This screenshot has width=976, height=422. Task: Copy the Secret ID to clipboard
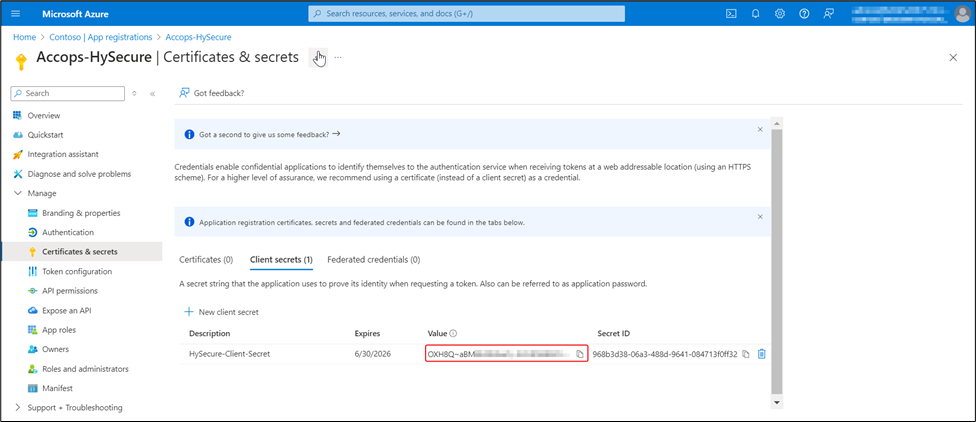(x=746, y=354)
